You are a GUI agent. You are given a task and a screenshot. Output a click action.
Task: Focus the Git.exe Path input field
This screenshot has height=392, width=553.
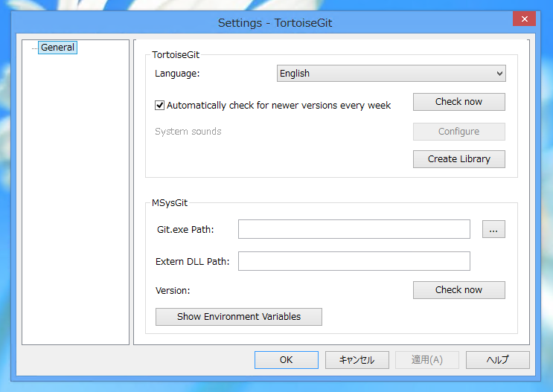pos(354,229)
